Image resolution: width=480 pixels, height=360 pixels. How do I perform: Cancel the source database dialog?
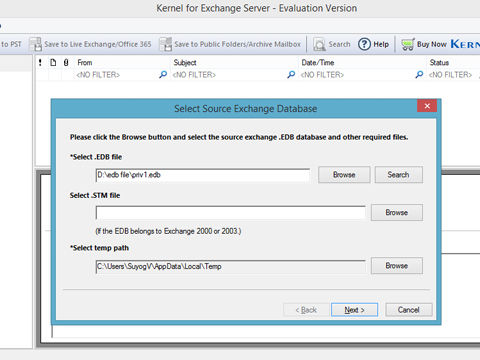coord(409,310)
